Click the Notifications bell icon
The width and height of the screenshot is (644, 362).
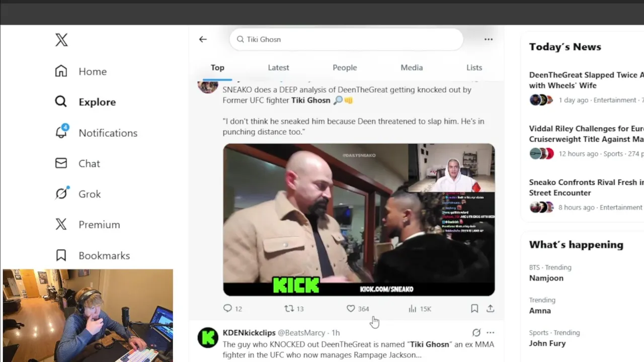[x=61, y=132]
